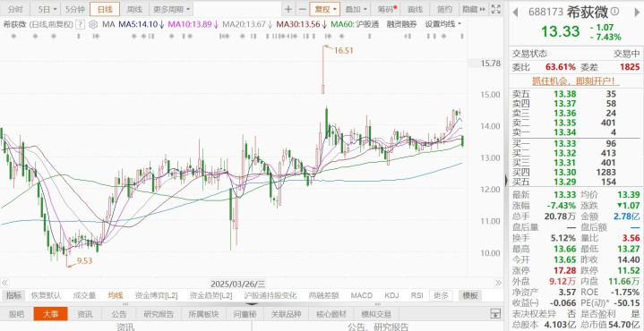
Task: Toggle KDJ indicator
Action: click(391, 295)
